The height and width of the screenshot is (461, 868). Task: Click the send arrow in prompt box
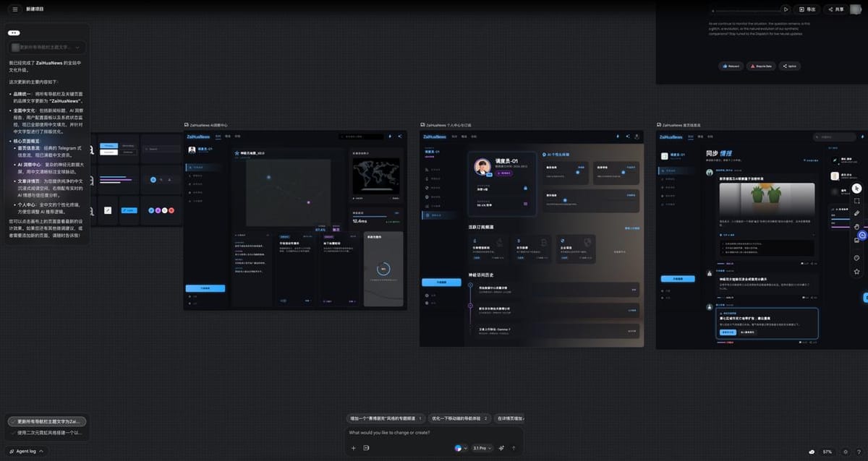point(514,448)
